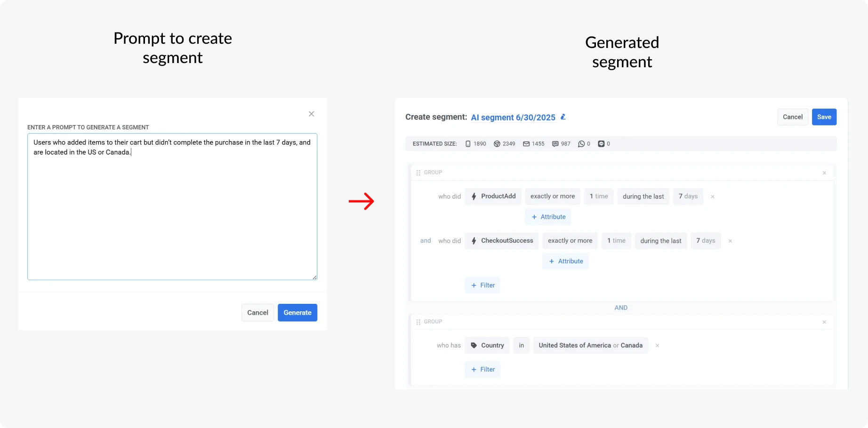868x428 pixels.
Task: Open the '7 days' timeframe selector
Action: (x=688, y=196)
